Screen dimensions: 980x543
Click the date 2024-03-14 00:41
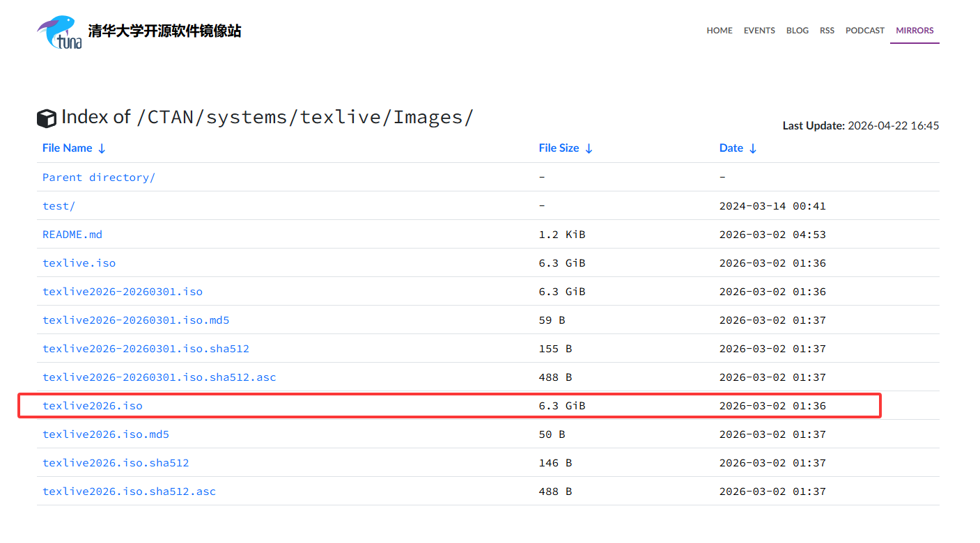coord(772,206)
